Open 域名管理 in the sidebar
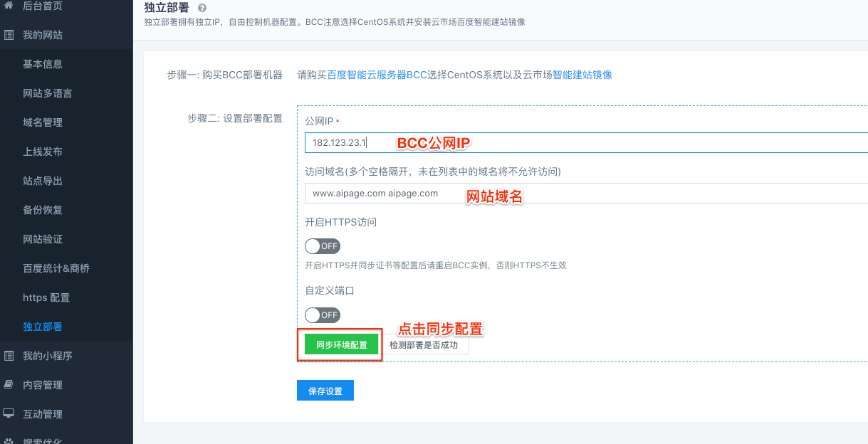 click(x=43, y=122)
